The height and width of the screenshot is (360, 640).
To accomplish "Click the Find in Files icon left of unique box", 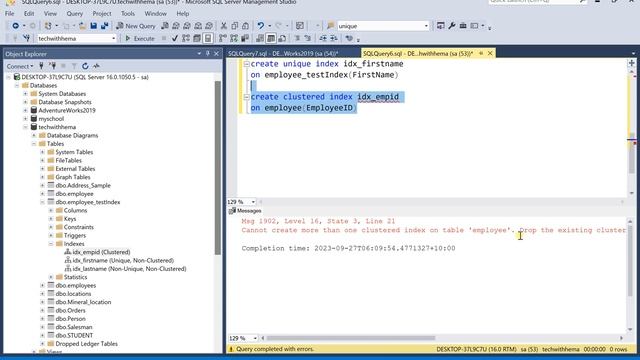I will coord(331,26).
